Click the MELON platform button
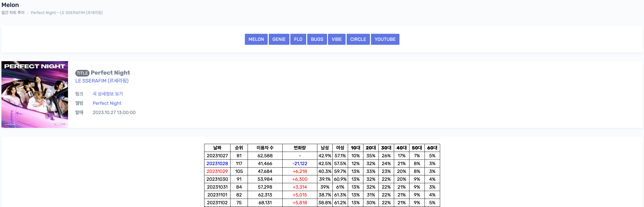Screen dimensions: 644x207 (x=256, y=39)
